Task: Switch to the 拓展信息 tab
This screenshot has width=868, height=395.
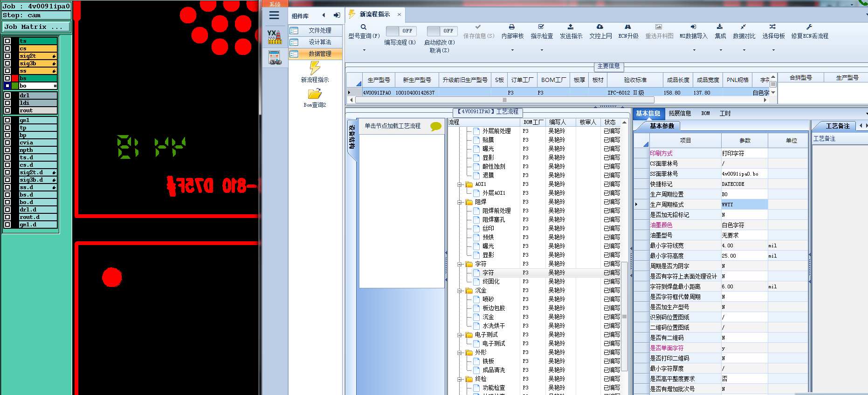Action: 680,113
